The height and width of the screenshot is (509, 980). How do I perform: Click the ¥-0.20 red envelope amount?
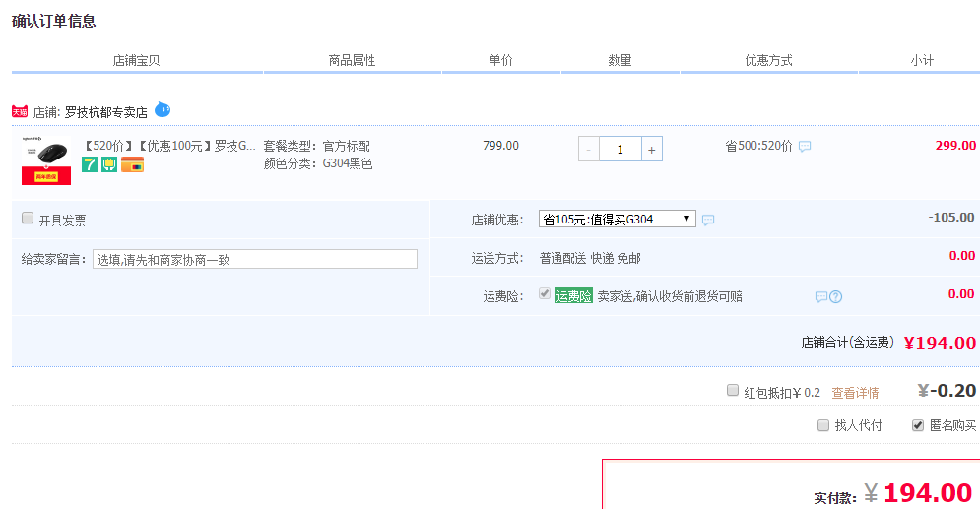tap(947, 391)
